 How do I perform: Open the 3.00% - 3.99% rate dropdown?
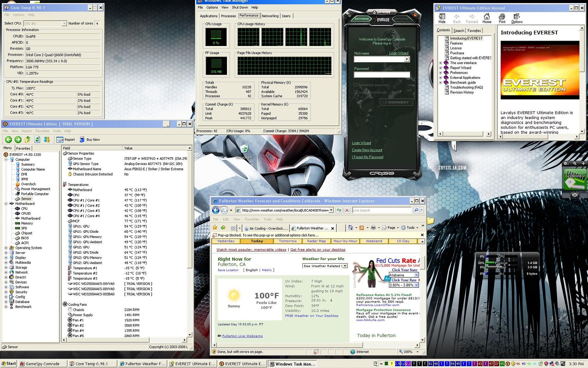pyautogui.click(x=416, y=285)
